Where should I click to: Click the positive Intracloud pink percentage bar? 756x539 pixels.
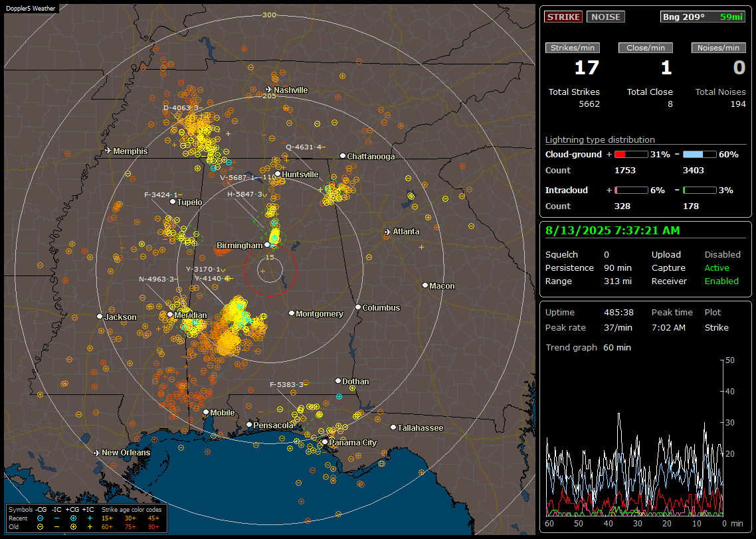pos(631,191)
